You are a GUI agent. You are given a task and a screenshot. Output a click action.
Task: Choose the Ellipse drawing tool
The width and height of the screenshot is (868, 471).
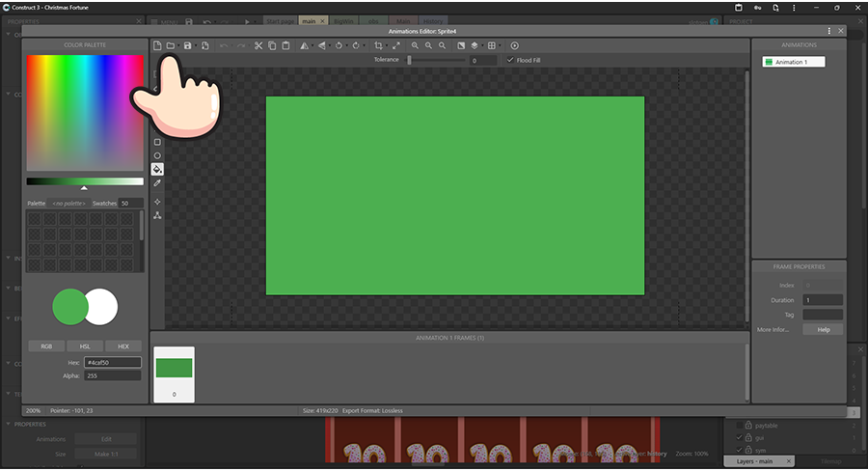(157, 155)
